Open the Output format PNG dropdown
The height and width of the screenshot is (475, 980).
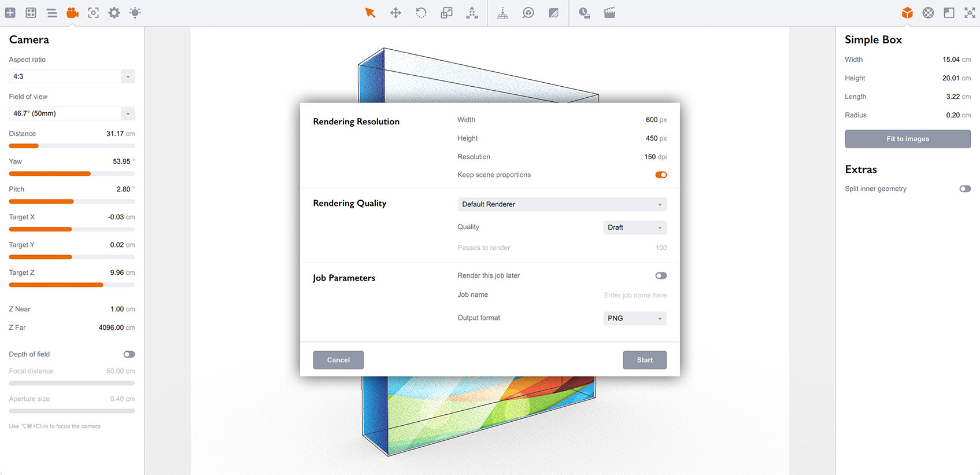pyautogui.click(x=635, y=318)
